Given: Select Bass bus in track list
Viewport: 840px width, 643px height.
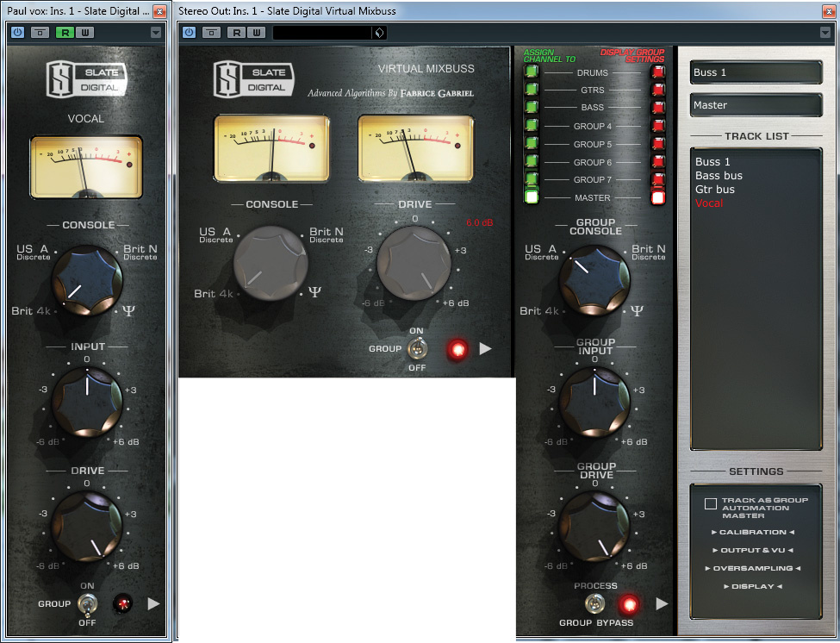Looking at the screenshot, I should tap(719, 175).
